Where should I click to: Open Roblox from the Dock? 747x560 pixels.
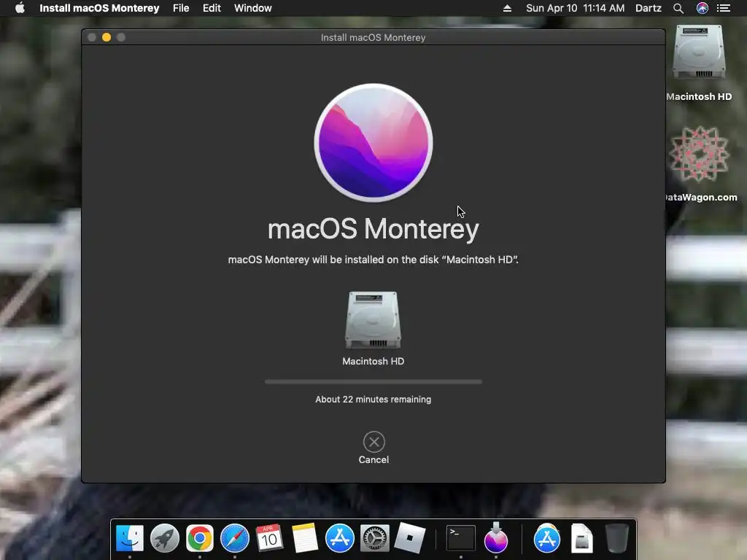click(x=410, y=538)
